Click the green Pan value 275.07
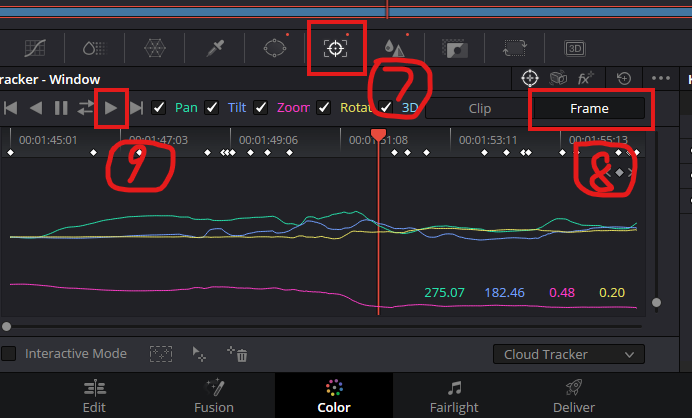Screen dimensions: 692x418 [x=444, y=293]
